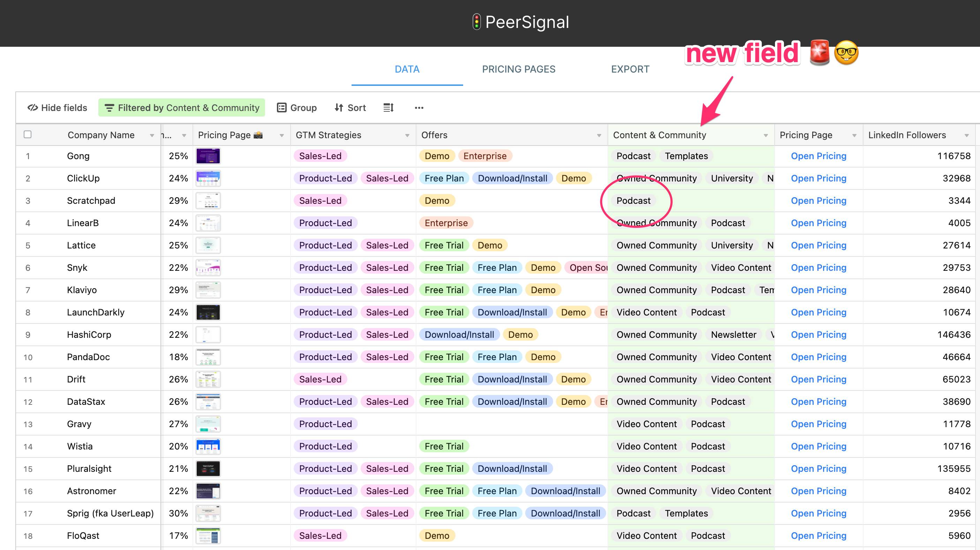Switch to the EXPORT tab

630,69
